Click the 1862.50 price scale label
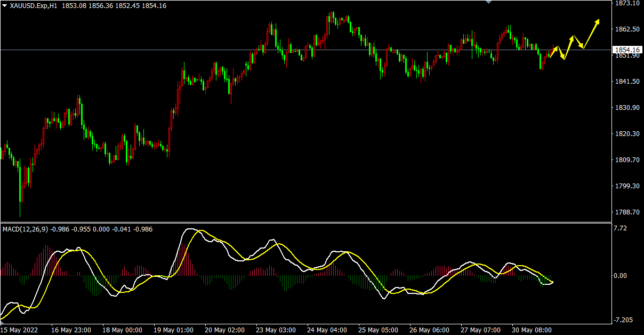This screenshot has height=335, width=644. tap(626, 29)
